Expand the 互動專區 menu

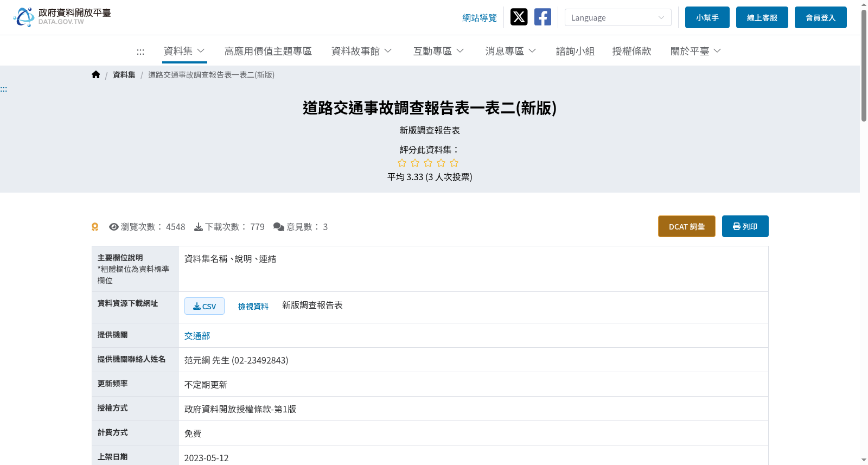click(x=438, y=51)
